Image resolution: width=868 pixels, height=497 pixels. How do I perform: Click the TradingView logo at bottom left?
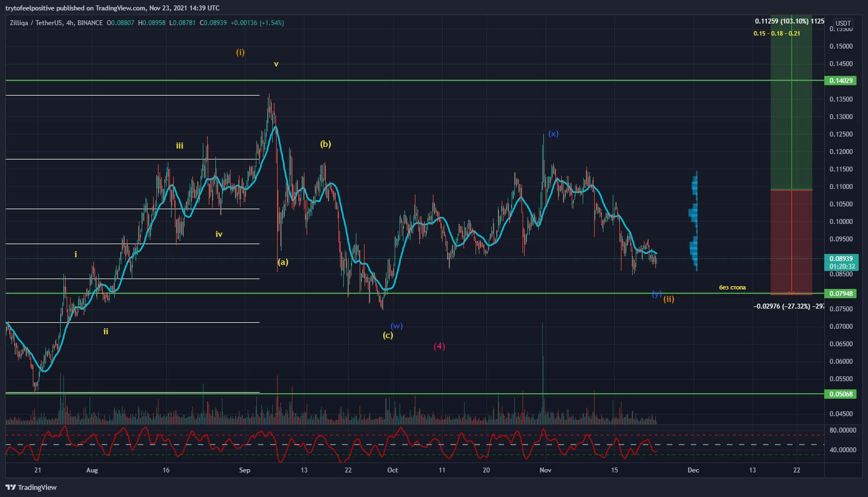click(31, 487)
